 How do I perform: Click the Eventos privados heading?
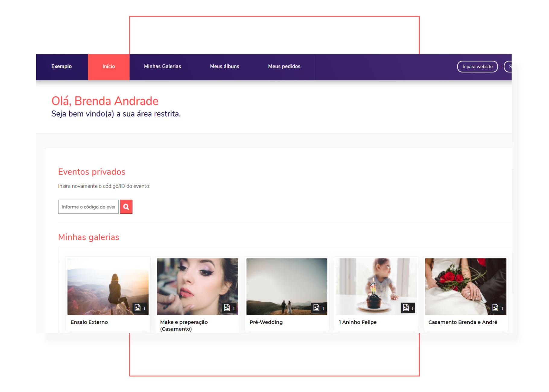(92, 172)
